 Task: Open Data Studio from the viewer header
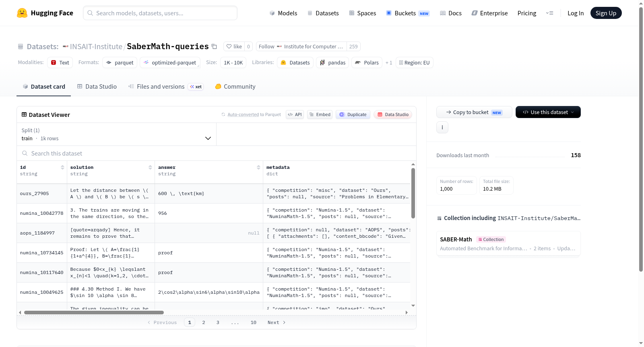click(x=393, y=114)
